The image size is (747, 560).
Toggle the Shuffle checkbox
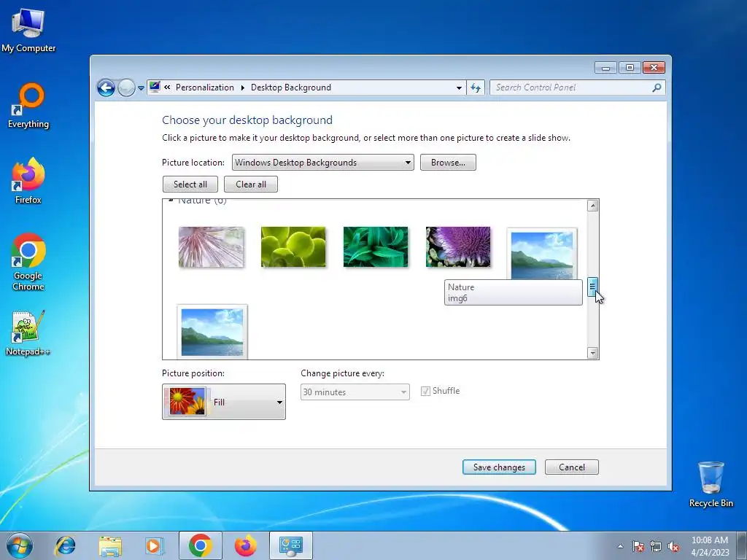(x=425, y=391)
